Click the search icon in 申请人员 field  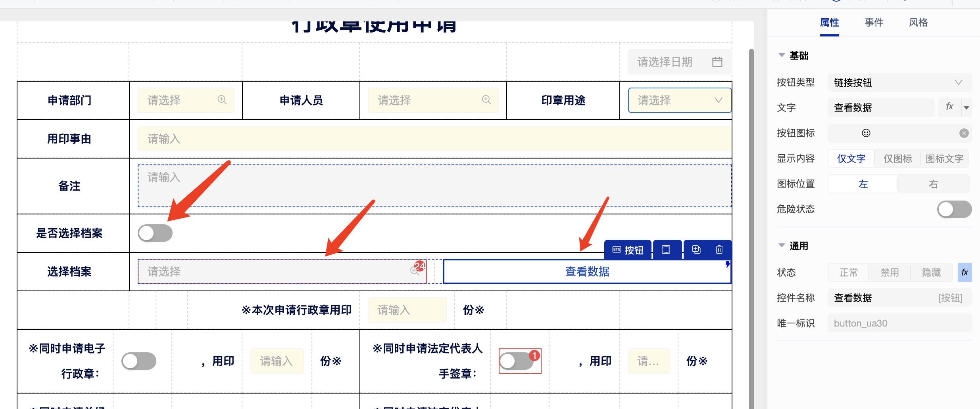tap(486, 100)
